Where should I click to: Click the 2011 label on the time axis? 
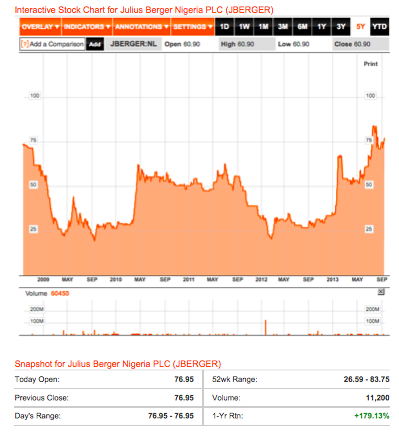pyautogui.click(x=189, y=279)
